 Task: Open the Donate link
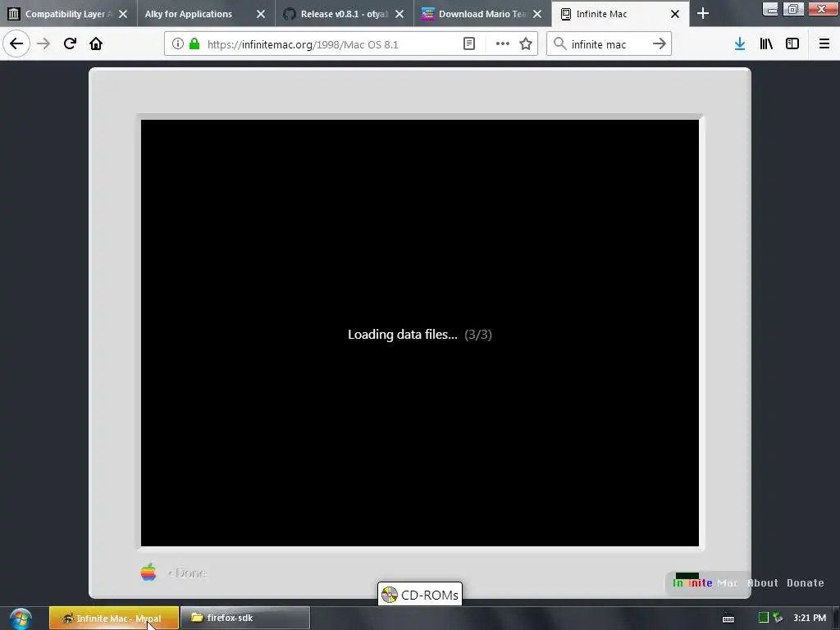click(806, 583)
